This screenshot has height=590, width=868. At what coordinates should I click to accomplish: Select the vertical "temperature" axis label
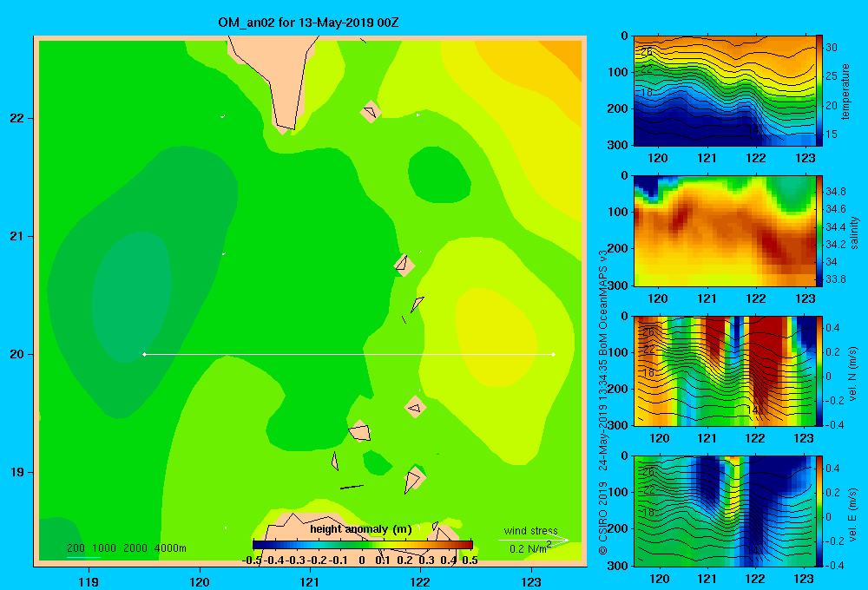(x=845, y=91)
